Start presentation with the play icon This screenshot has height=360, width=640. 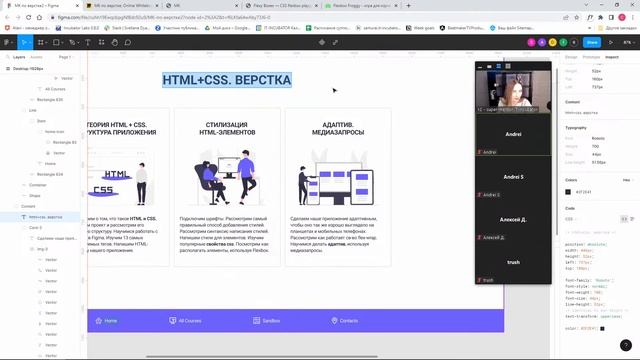pos(611,42)
